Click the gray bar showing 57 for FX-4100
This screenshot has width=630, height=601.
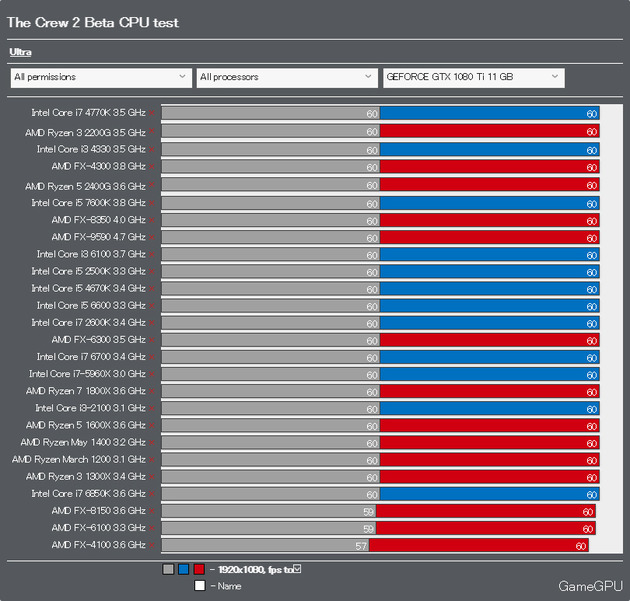tap(265, 546)
